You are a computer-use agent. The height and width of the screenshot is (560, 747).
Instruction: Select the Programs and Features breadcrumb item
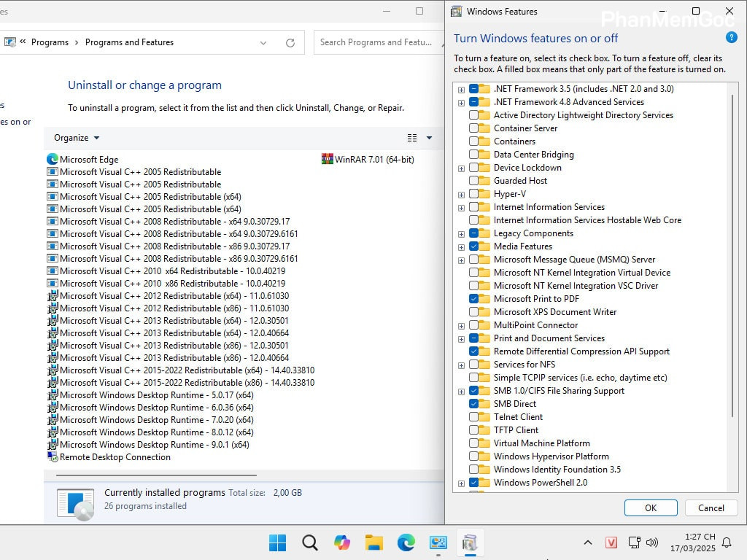(x=129, y=42)
